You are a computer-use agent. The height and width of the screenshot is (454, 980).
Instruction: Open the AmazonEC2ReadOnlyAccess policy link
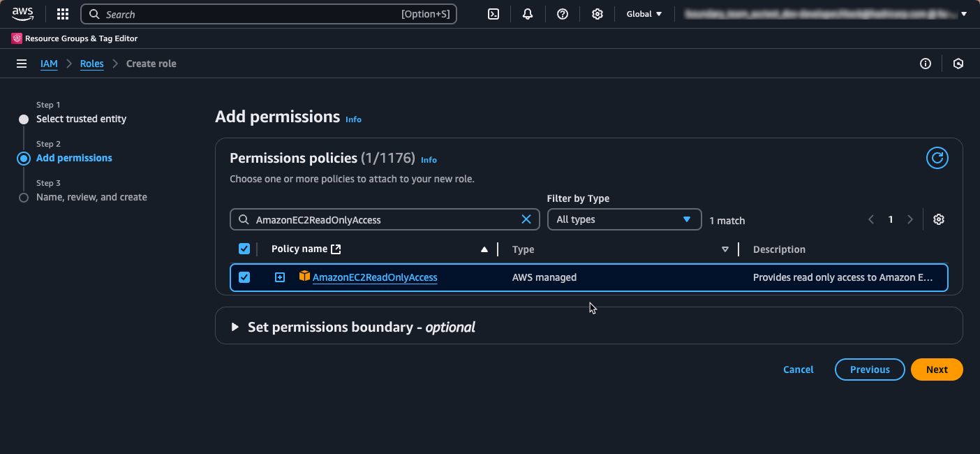[x=375, y=277]
